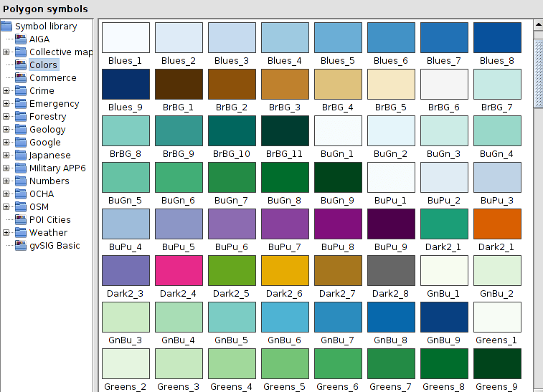The image size is (543, 392).
Task: Pick the BrBG_2 brown symbol
Action: (232, 84)
